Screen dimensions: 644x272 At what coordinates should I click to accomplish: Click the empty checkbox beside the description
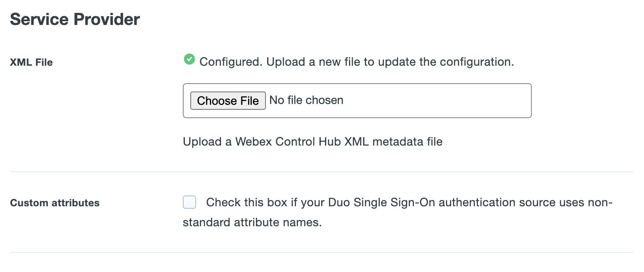click(x=189, y=202)
